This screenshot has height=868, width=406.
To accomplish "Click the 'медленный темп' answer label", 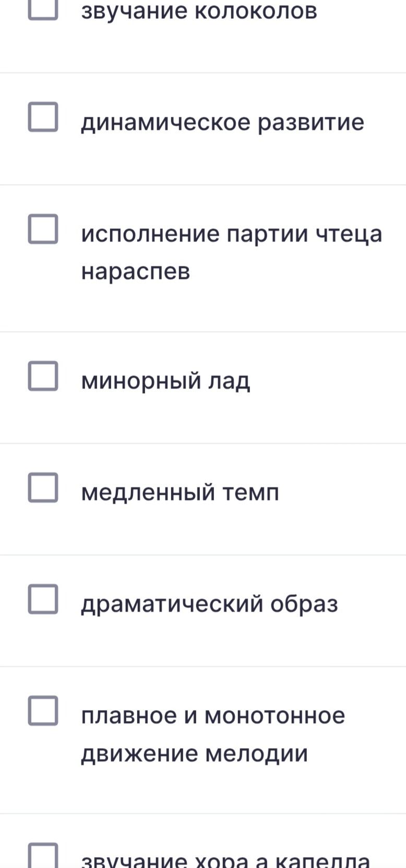I will pyautogui.click(x=180, y=493).
